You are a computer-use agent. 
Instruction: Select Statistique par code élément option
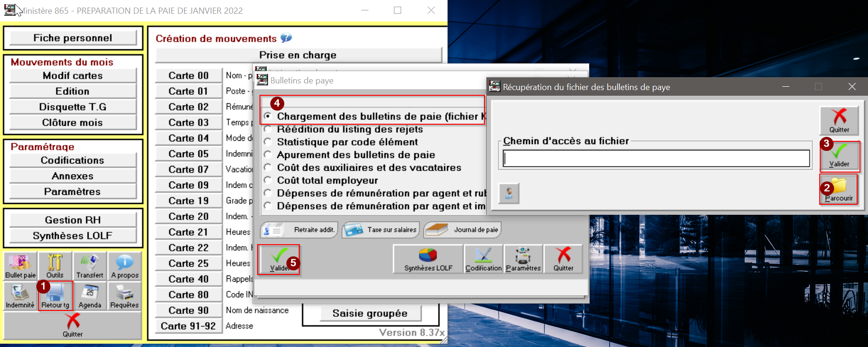pos(268,142)
